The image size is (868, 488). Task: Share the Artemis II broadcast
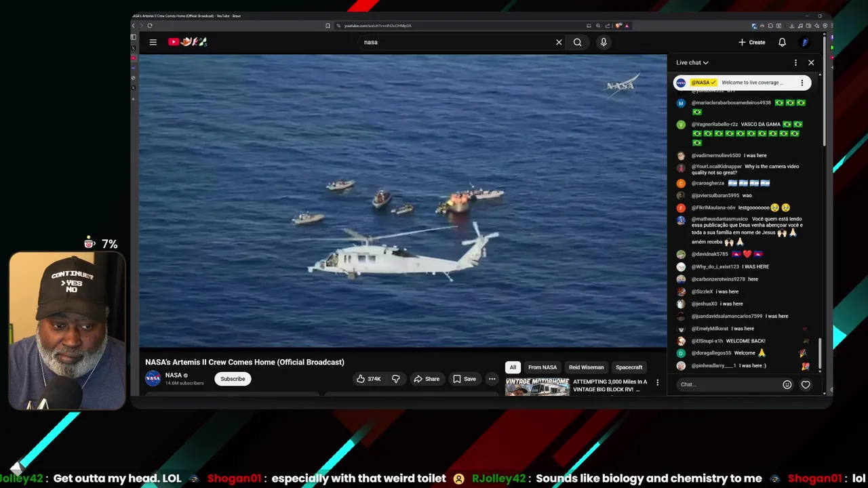click(x=427, y=379)
